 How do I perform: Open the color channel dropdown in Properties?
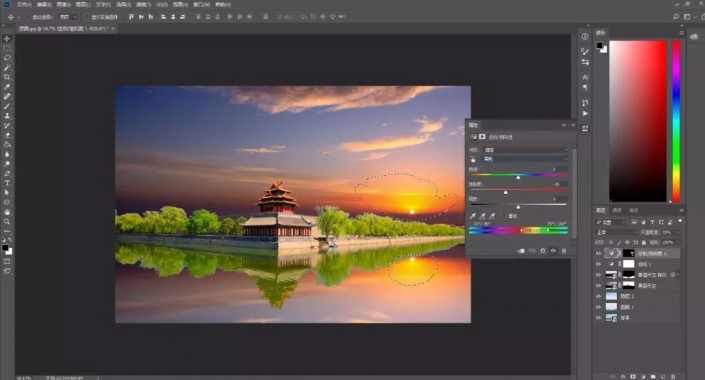[525, 159]
